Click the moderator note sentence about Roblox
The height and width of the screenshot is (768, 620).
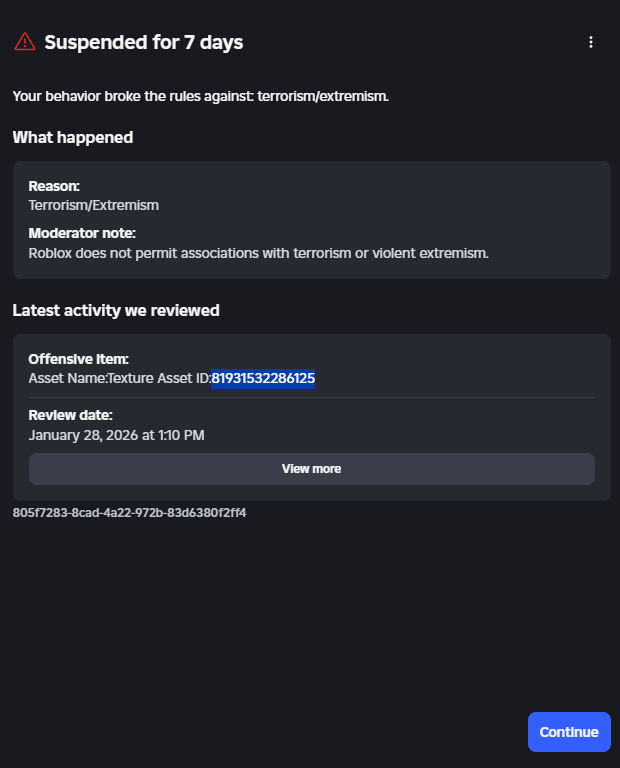[258, 253]
